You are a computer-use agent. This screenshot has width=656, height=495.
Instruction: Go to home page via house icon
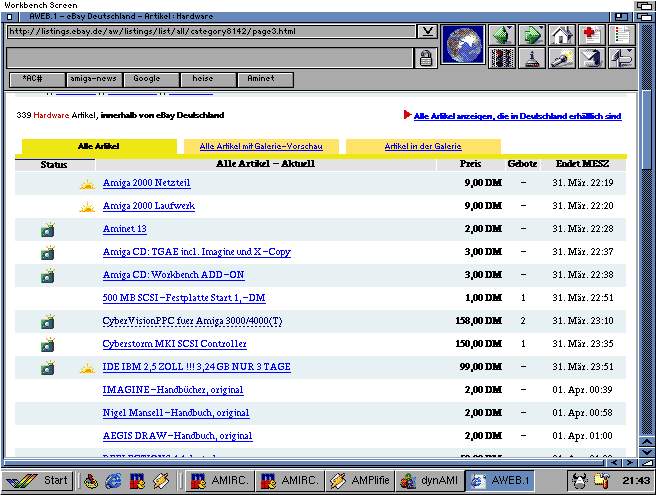[x=562, y=35]
